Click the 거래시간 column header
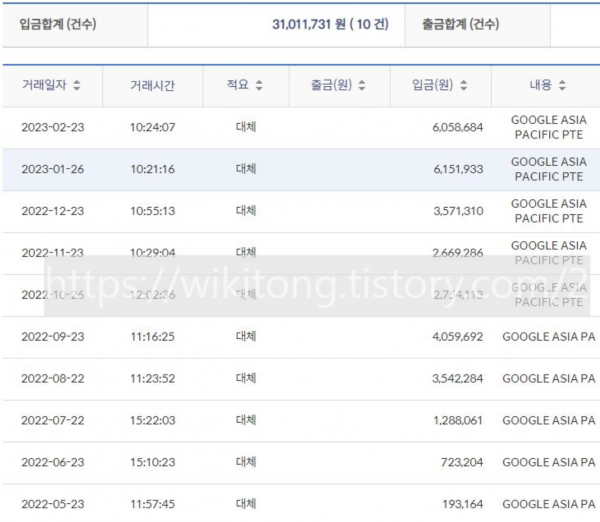The width and height of the screenshot is (600, 522). coord(152,86)
